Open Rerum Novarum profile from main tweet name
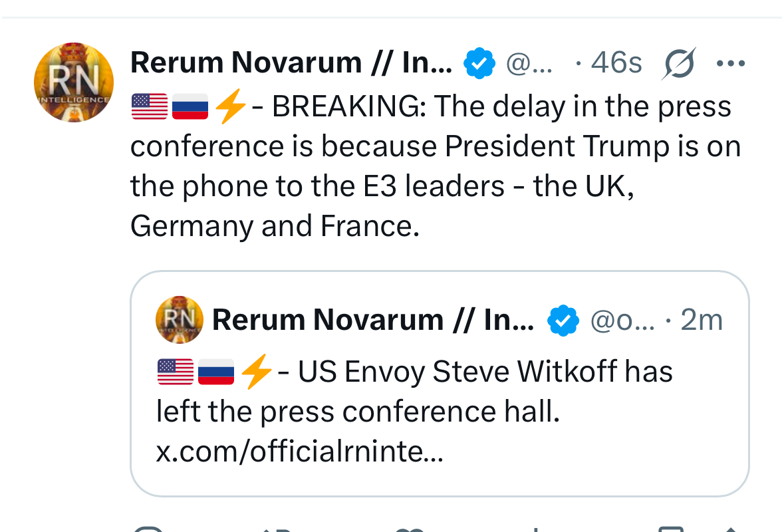Viewport: 784px width, 532px height. point(291,63)
